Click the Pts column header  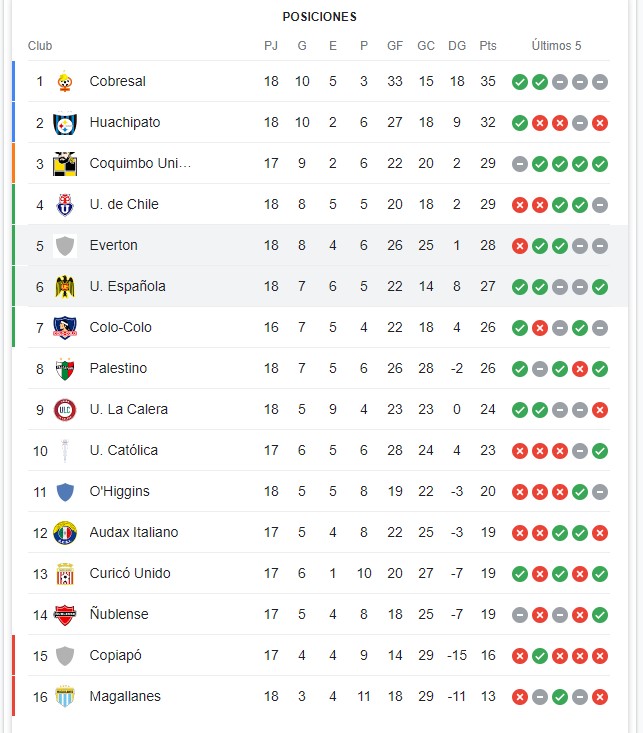pyautogui.click(x=488, y=46)
